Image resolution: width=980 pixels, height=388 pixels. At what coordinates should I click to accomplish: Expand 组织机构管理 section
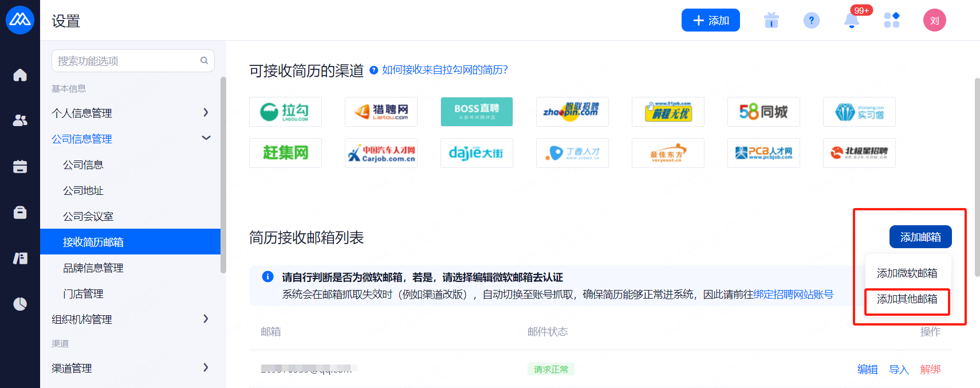[x=130, y=319]
